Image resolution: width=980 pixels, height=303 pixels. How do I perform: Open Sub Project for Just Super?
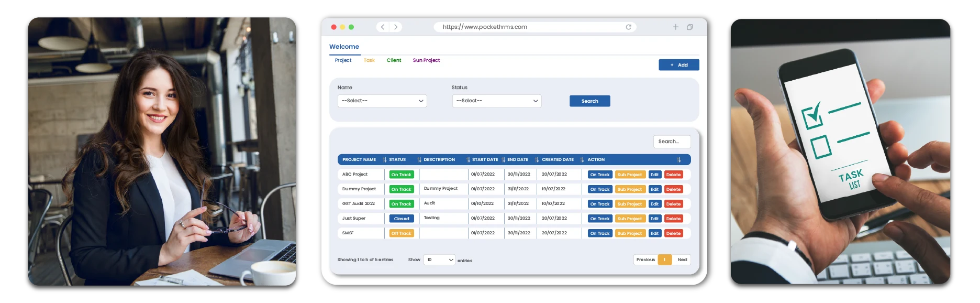pyautogui.click(x=630, y=219)
